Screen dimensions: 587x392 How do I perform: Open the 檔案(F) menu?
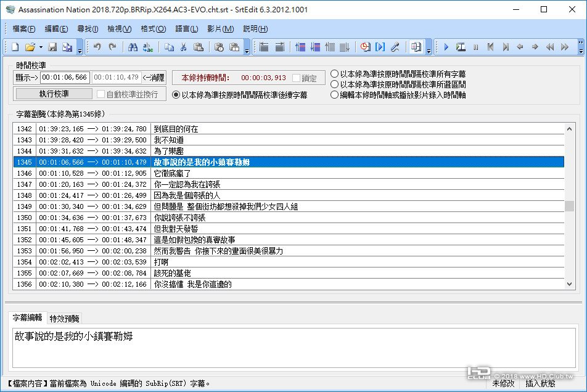pyautogui.click(x=24, y=29)
